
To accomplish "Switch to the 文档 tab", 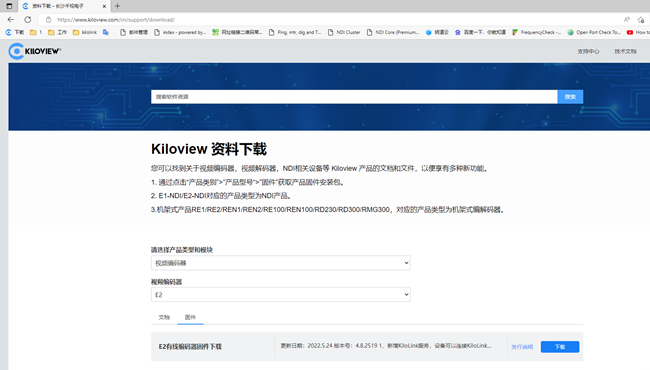I will point(164,317).
